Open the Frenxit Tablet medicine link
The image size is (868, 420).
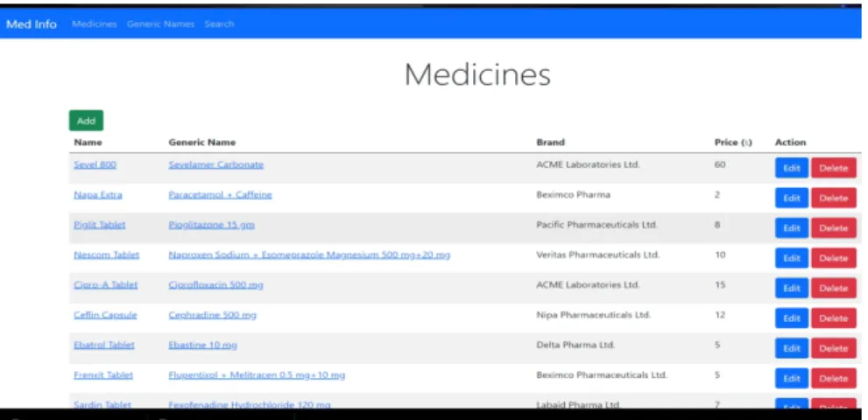click(x=103, y=374)
